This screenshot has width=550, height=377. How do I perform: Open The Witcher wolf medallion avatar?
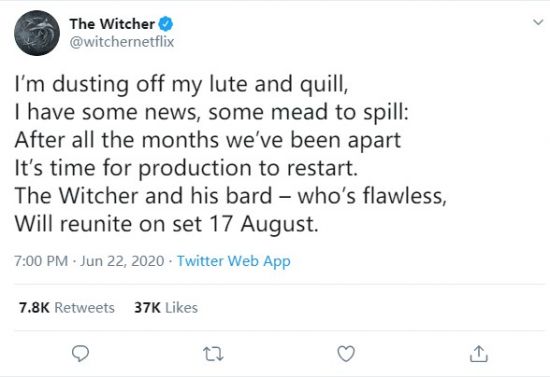(x=37, y=33)
